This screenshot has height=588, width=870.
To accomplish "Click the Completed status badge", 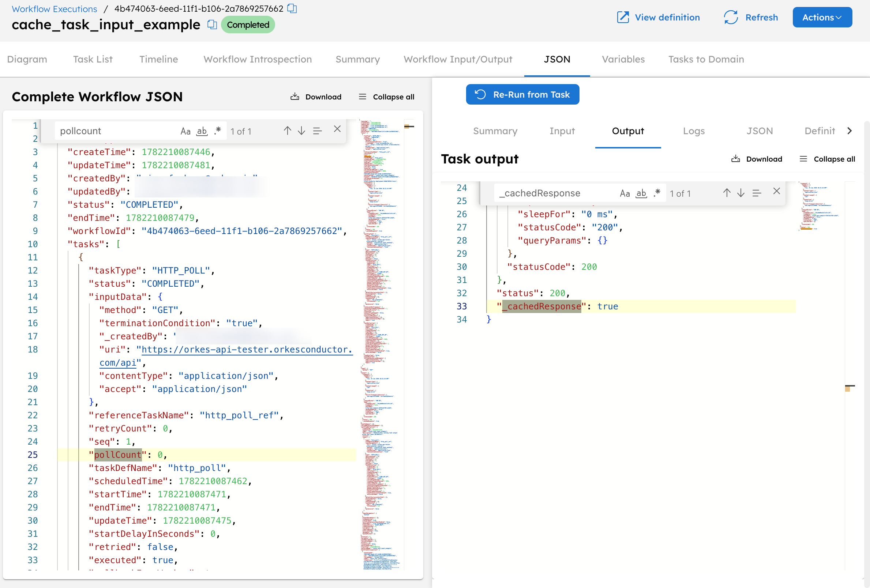I will tap(248, 25).
